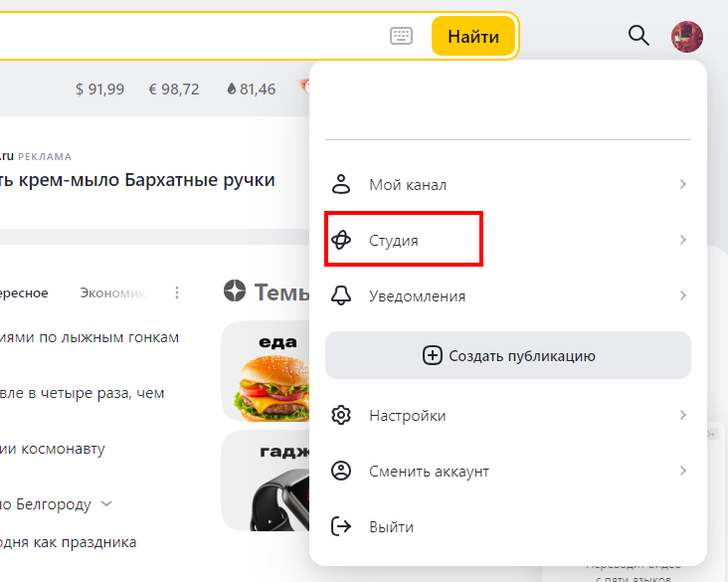Select the Сменить аккаунт menu item
This screenshot has height=582, width=728.
(x=508, y=471)
